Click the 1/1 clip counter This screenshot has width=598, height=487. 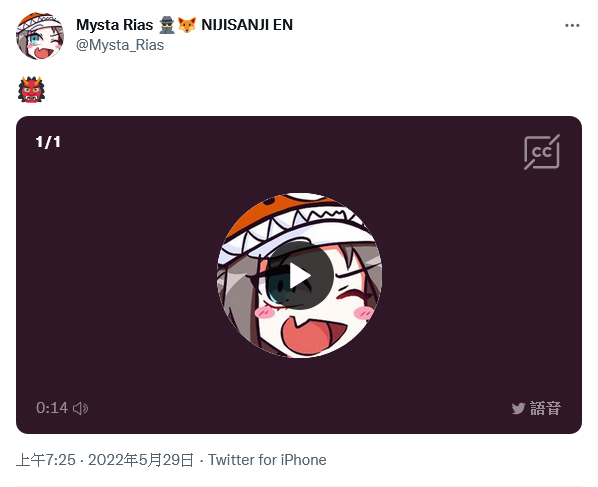point(48,142)
